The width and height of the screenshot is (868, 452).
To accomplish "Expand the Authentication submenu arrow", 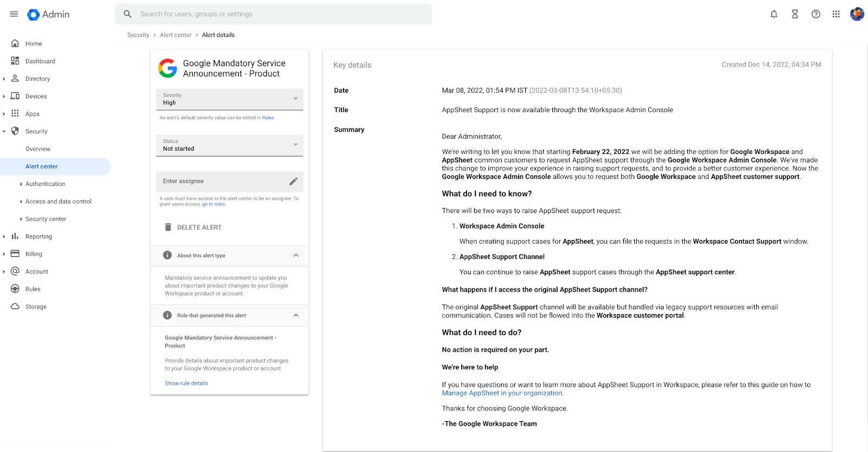I will [21, 184].
